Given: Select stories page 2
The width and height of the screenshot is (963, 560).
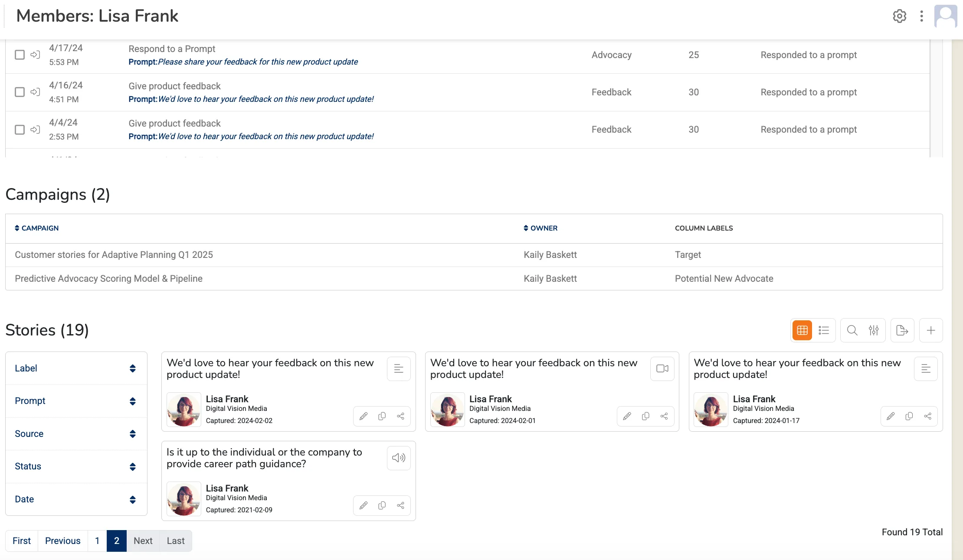Looking at the screenshot, I should [x=117, y=541].
